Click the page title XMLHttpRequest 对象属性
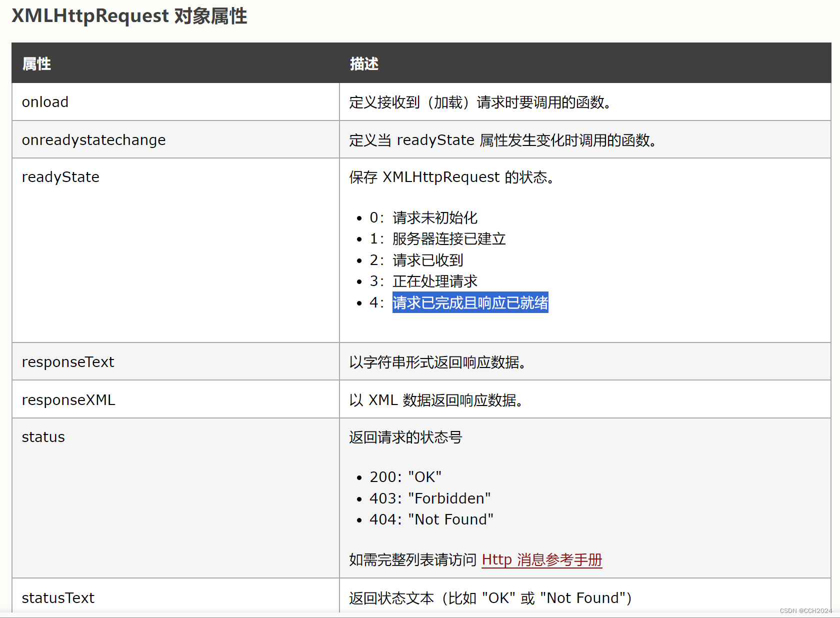Screen dimensions: 840x618 coord(129,16)
